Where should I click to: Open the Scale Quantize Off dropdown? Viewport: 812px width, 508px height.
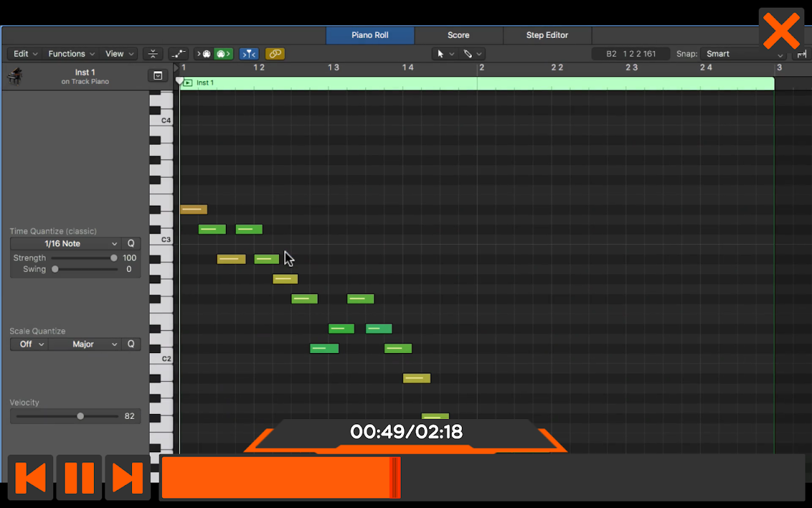click(29, 344)
